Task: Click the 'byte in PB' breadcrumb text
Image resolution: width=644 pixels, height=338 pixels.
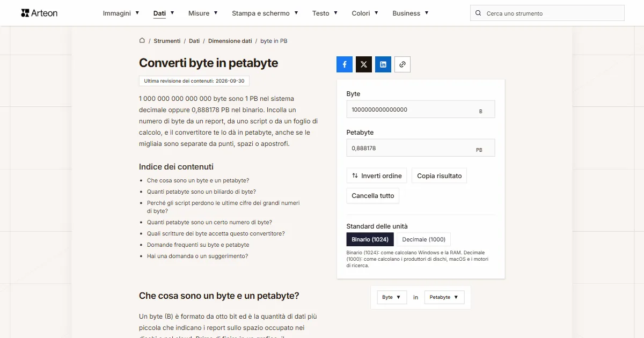Action: coord(274,41)
